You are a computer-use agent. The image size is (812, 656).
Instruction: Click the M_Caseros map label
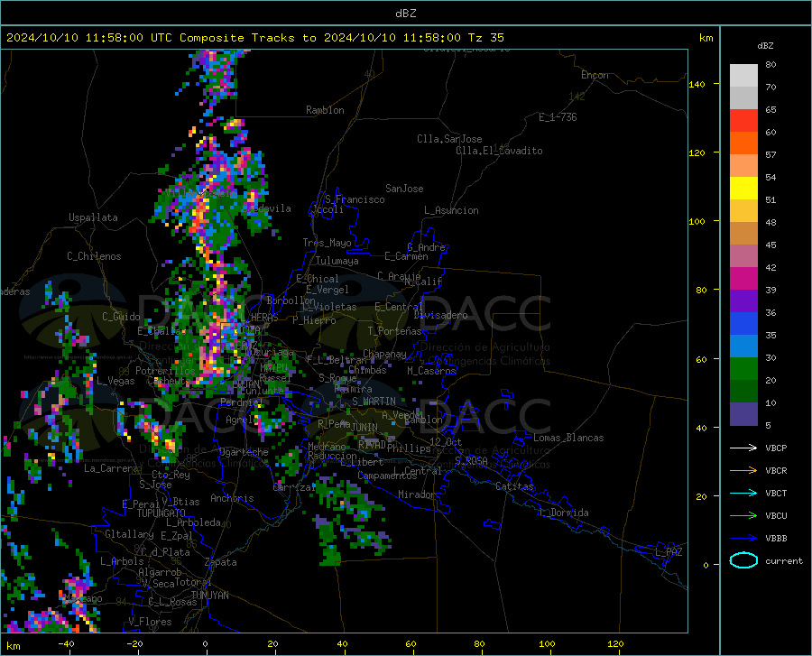tap(431, 371)
